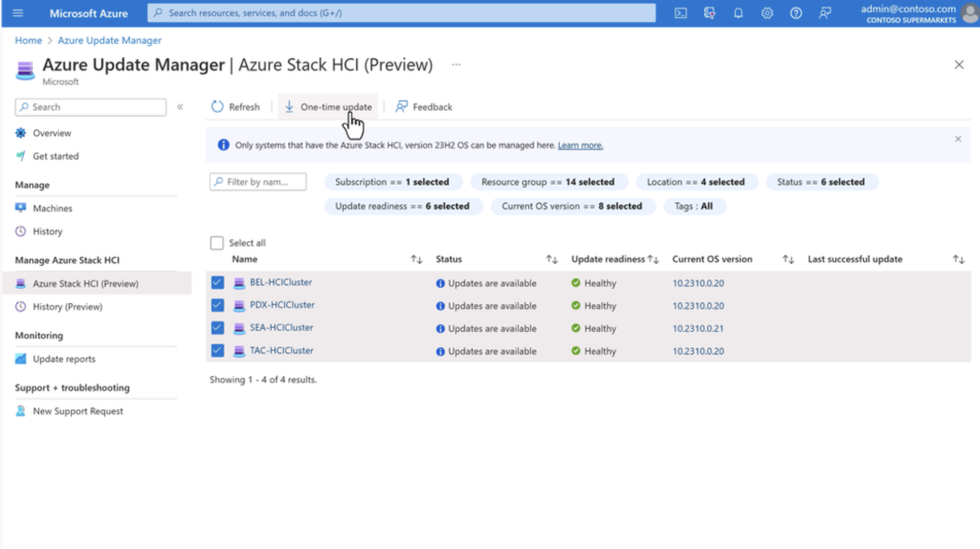Collapse the sidebar with double chevron
The width and height of the screenshot is (980, 549).
[x=180, y=107]
